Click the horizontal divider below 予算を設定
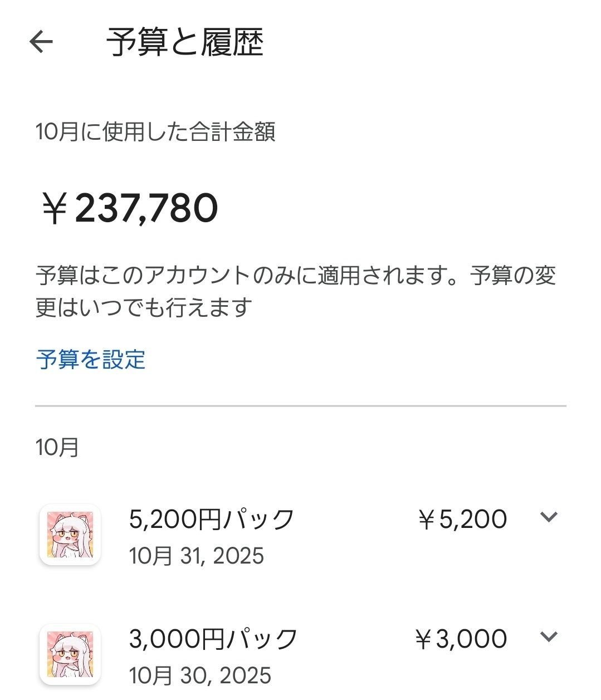This screenshot has height=700, width=601. tap(300, 406)
